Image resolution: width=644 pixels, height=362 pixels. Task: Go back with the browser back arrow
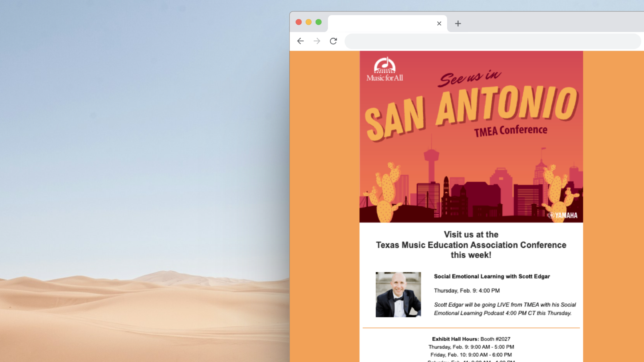click(300, 41)
